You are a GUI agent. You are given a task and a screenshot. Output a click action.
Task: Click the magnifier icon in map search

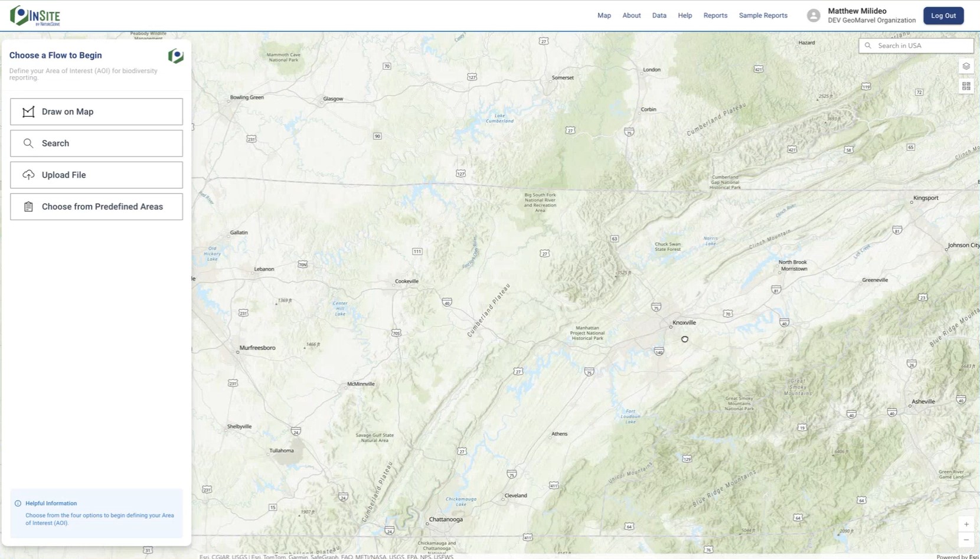(868, 45)
